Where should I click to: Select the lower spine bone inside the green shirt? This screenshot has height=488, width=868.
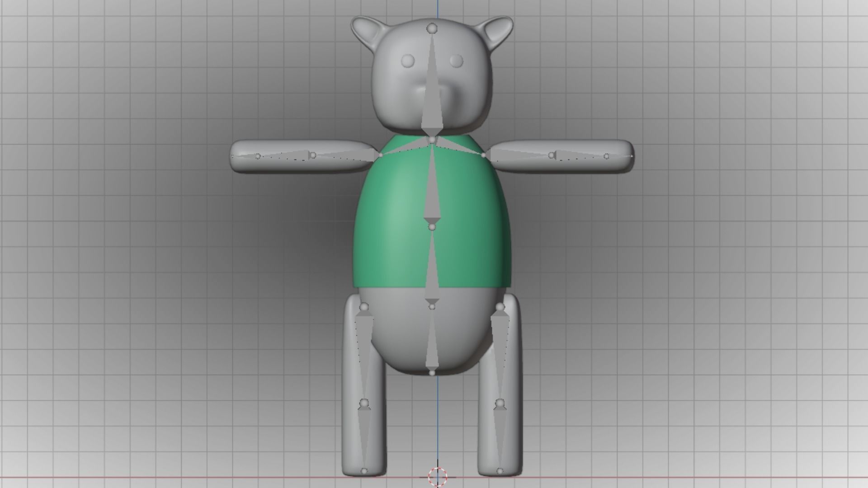(432, 271)
